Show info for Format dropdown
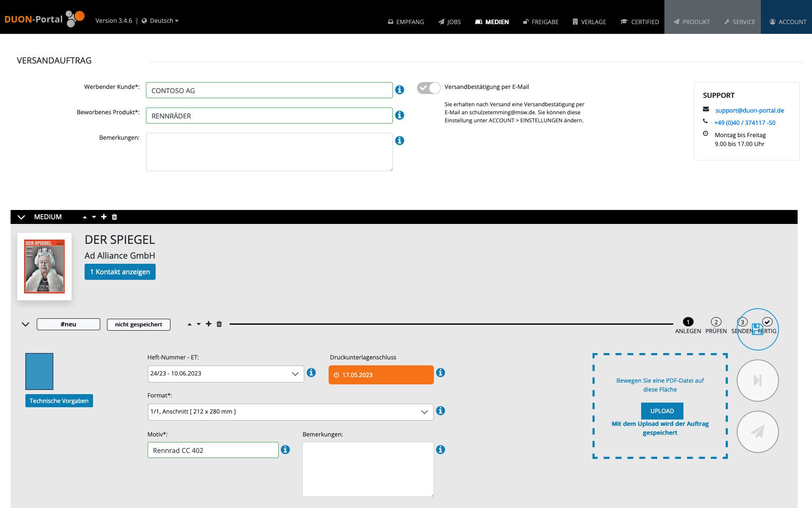 (441, 411)
